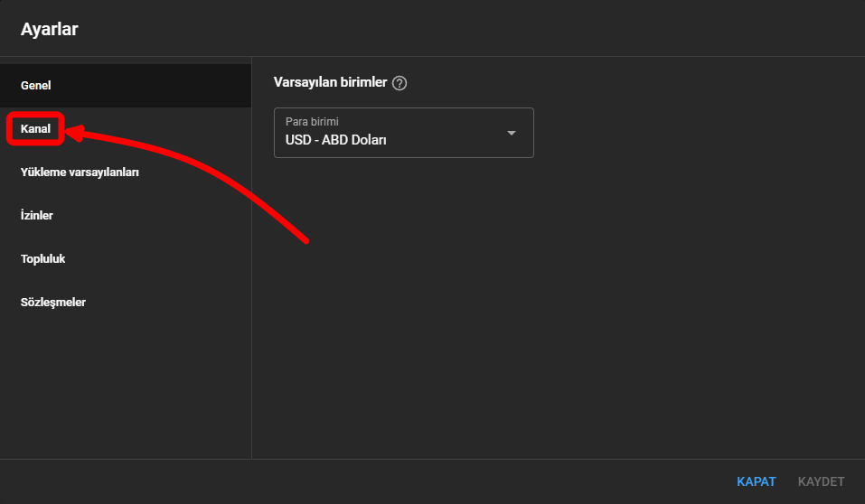
Task: Open help icon beside Varsayılan birimler
Action: point(400,83)
